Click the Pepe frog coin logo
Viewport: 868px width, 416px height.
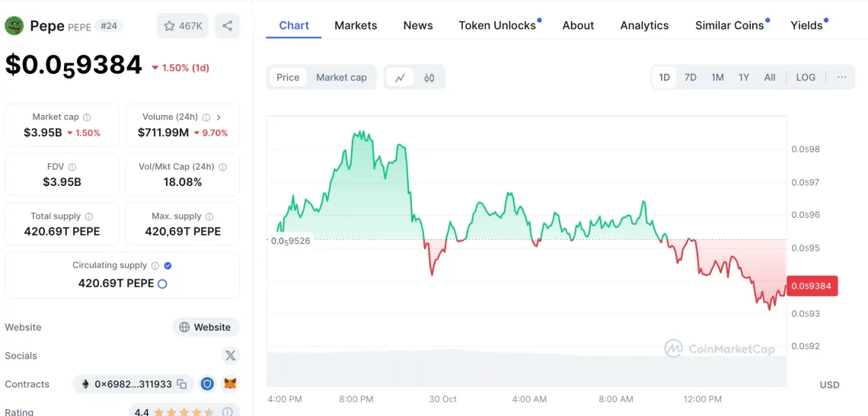14,25
